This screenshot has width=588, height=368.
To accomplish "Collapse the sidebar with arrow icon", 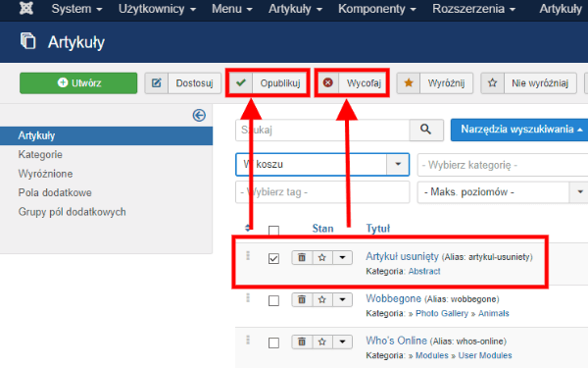I will tap(199, 115).
